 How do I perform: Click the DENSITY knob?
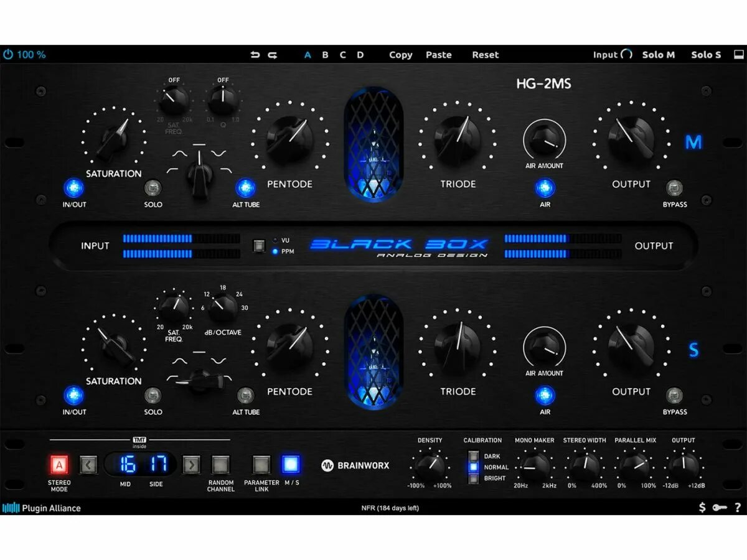(430, 466)
